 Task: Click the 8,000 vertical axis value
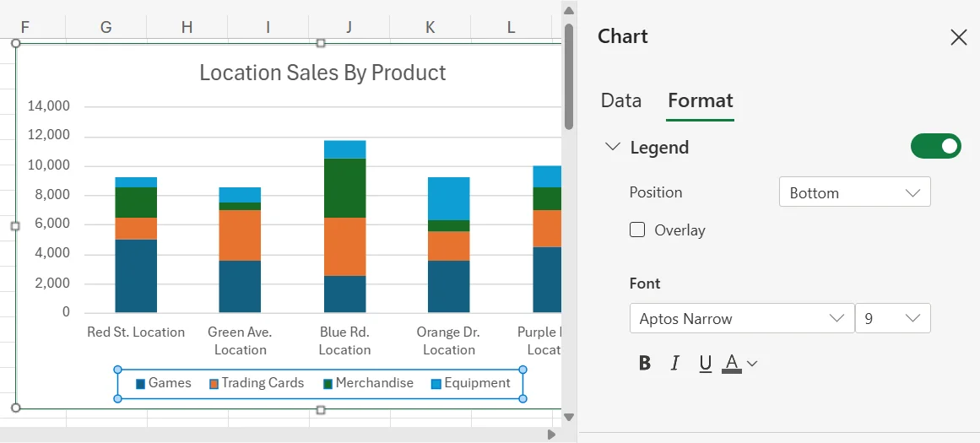click(x=52, y=195)
